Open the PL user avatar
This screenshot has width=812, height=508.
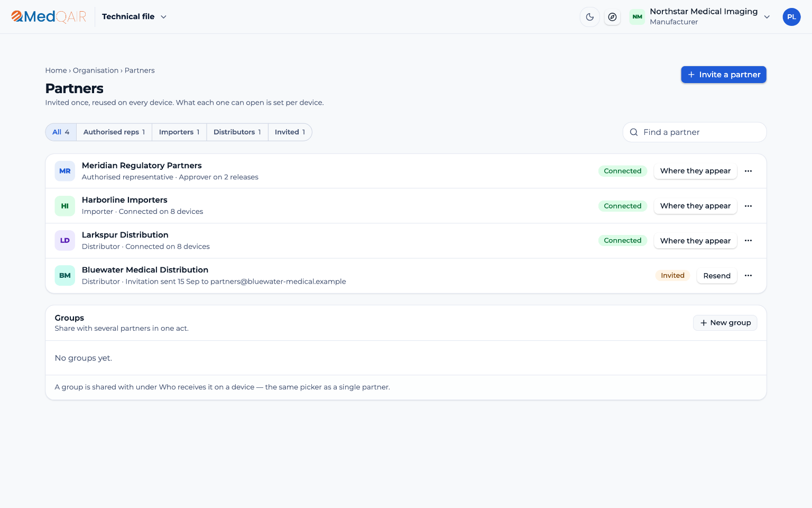[x=791, y=17]
